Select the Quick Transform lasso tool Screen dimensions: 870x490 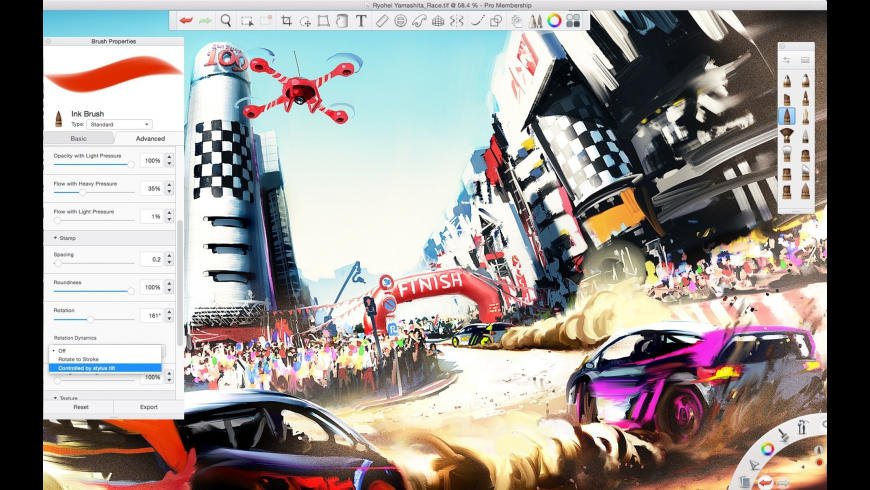click(x=305, y=21)
